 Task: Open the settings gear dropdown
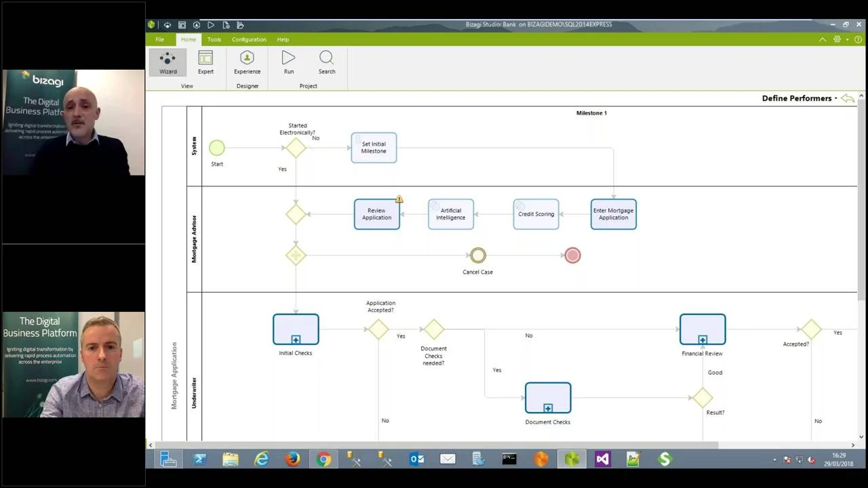click(x=838, y=39)
